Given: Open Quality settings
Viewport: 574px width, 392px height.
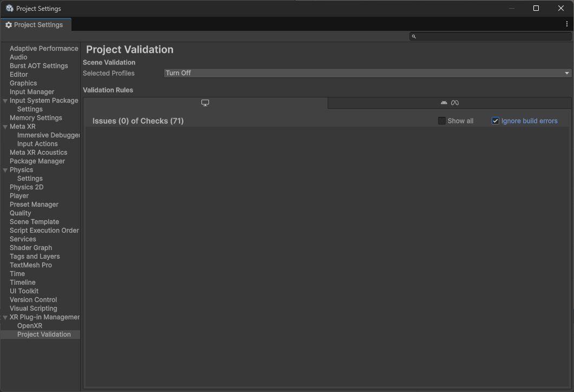Looking at the screenshot, I should point(20,213).
